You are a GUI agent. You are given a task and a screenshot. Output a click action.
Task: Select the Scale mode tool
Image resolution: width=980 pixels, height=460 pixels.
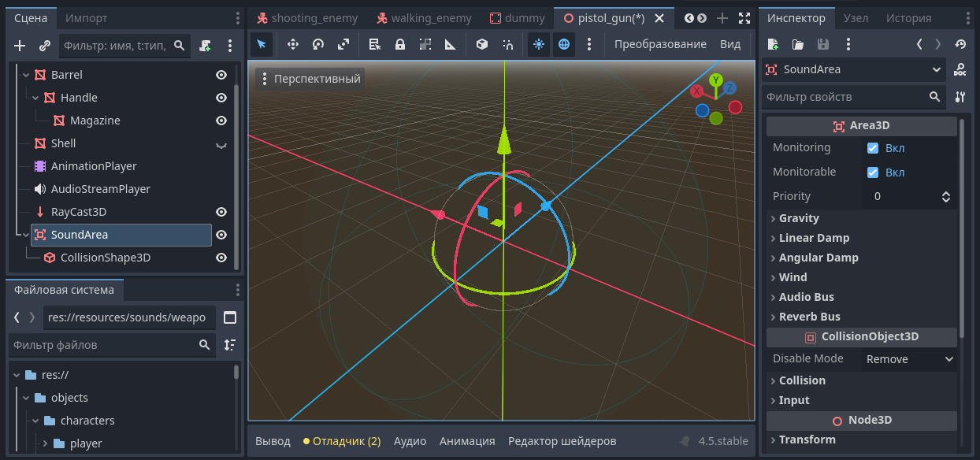(343, 44)
